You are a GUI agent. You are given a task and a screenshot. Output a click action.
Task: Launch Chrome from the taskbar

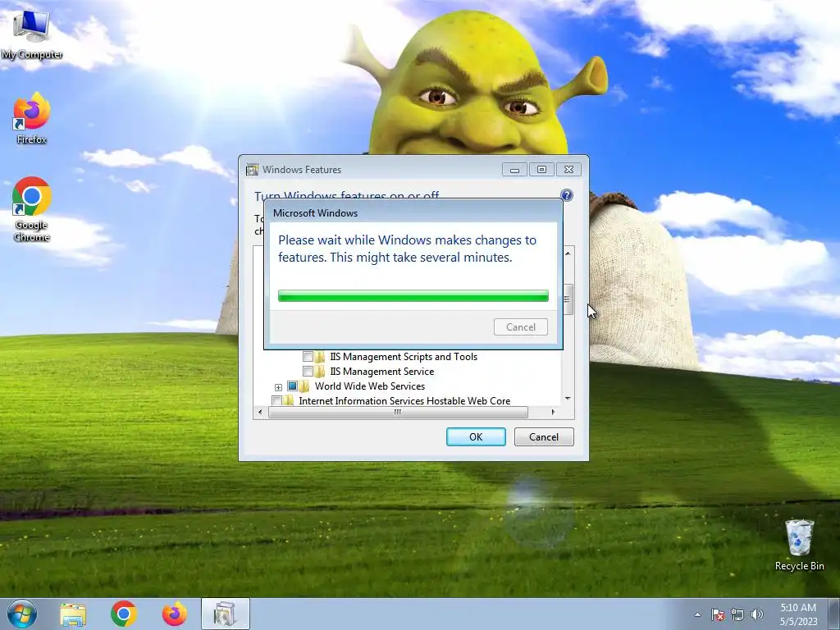(124, 614)
